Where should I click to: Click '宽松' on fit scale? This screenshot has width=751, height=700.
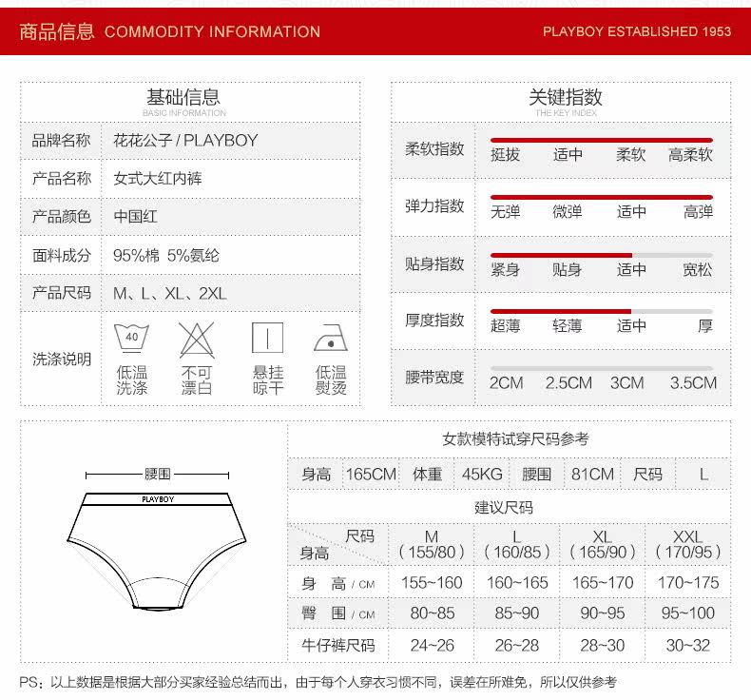click(698, 270)
